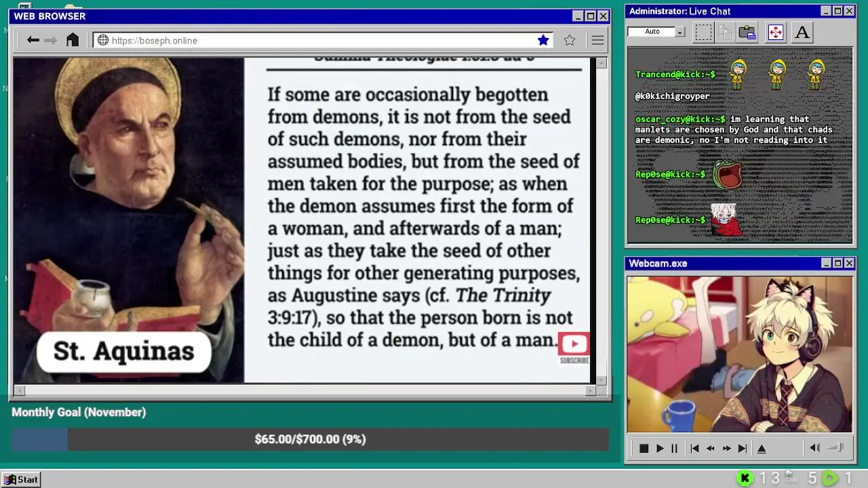Skip to previous track in Webcam.exe
Image resolution: width=868 pixels, height=488 pixels.
[x=694, y=449]
